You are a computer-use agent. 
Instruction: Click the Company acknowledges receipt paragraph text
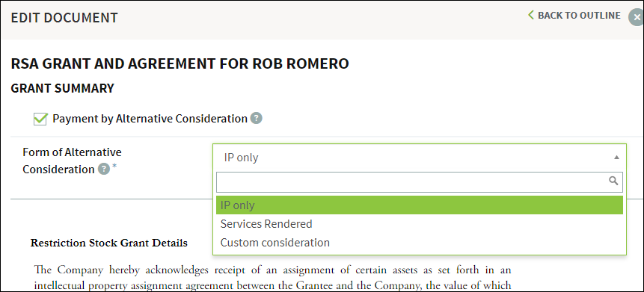[x=272, y=277]
